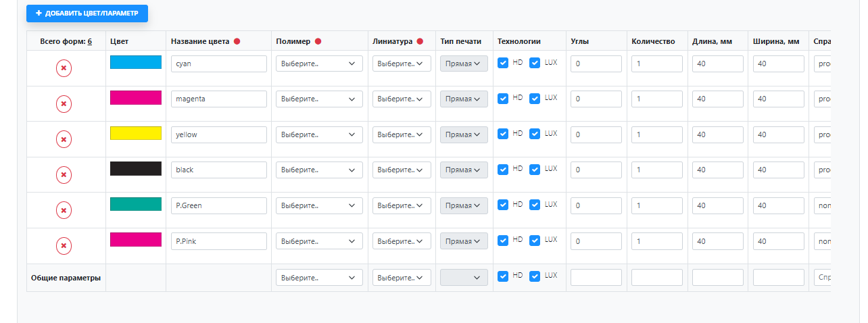Open Линиатура dropdown for yellow

(x=402, y=134)
